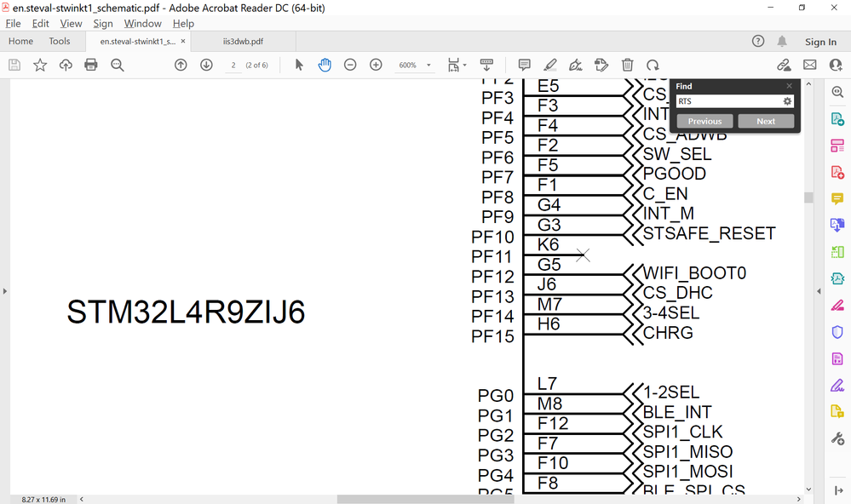The width and height of the screenshot is (851, 504).
Task: Open the Sign menu
Action: [103, 23]
